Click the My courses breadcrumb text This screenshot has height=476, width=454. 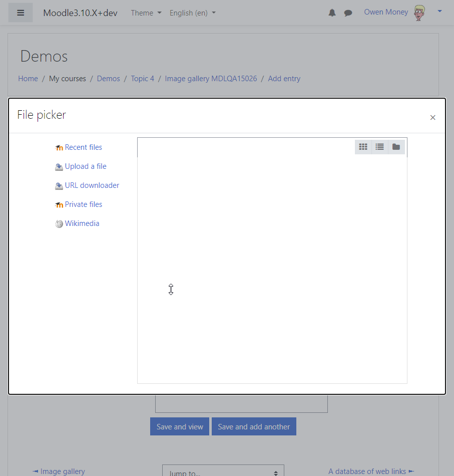click(68, 79)
